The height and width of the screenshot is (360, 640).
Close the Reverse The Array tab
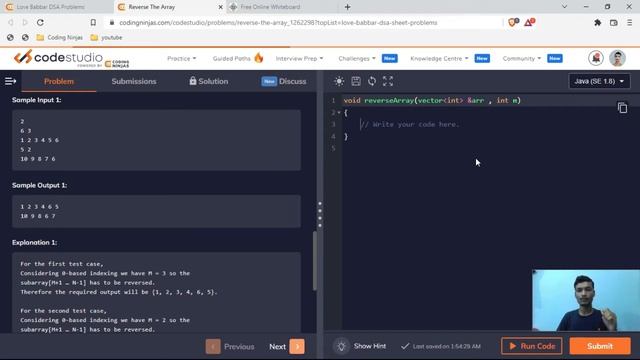point(220,7)
